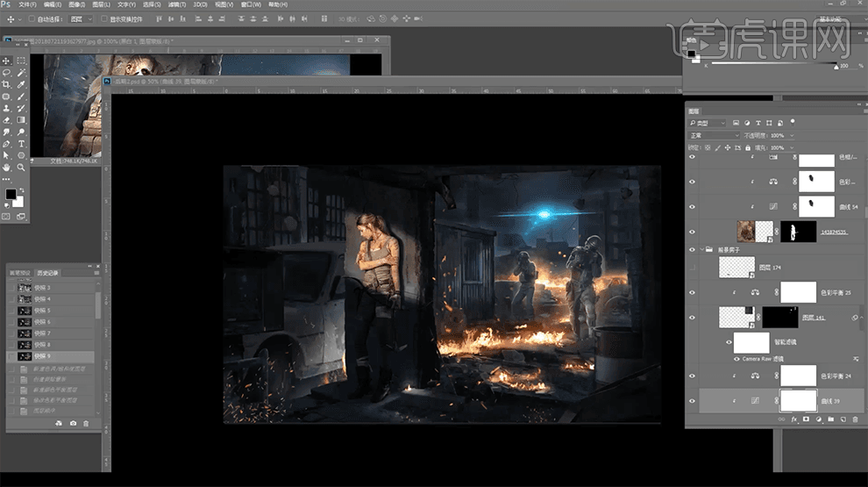Select the Lasso tool
Image resolution: width=868 pixels, height=487 pixels.
pos(7,73)
